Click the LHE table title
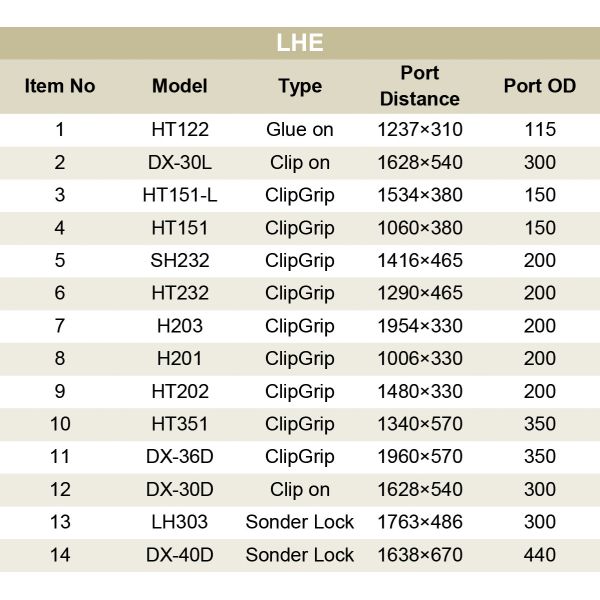 pos(299,43)
